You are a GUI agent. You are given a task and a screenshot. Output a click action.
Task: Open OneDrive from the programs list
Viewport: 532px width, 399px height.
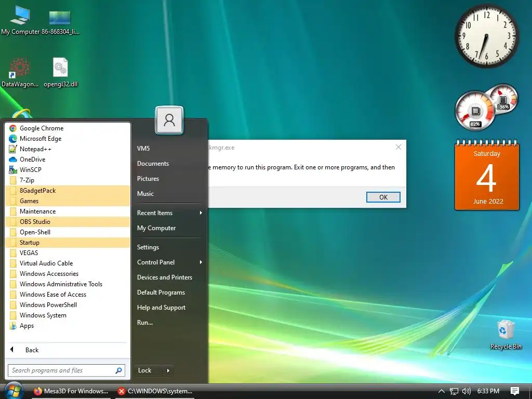(68, 159)
